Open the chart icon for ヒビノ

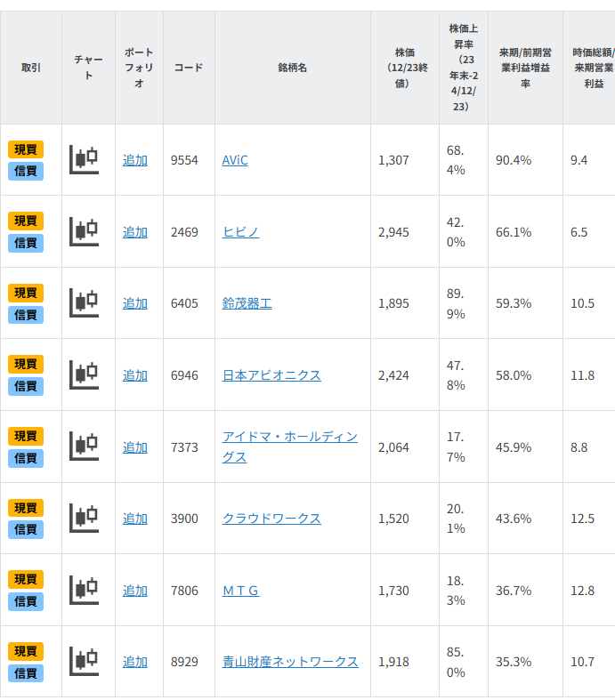pos(84,231)
